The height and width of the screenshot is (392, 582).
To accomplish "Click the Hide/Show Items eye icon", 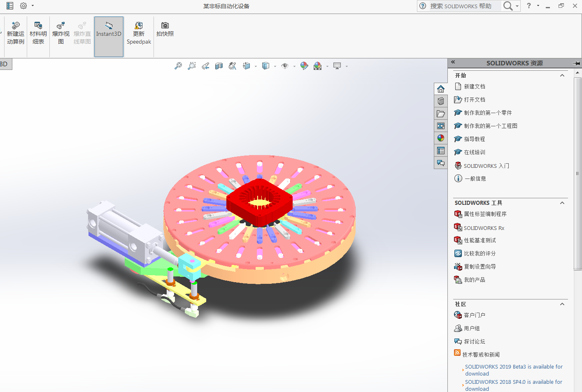I will point(285,66).
